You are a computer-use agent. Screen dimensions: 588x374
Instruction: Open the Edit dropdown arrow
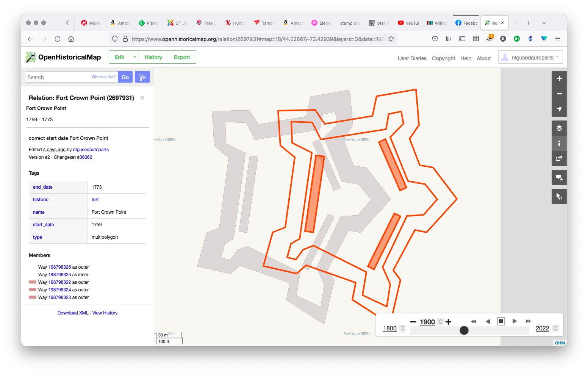coord(134,57)
